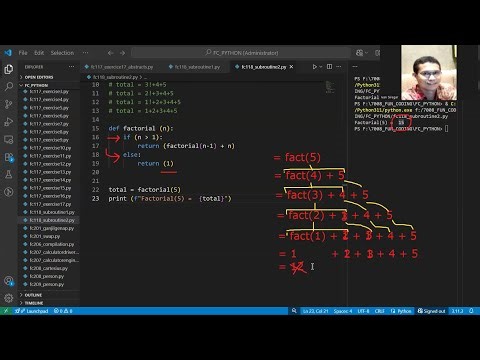Click def factorial (n): line
The width and height of the screenshot is (480, 360).
pos(141,128)
